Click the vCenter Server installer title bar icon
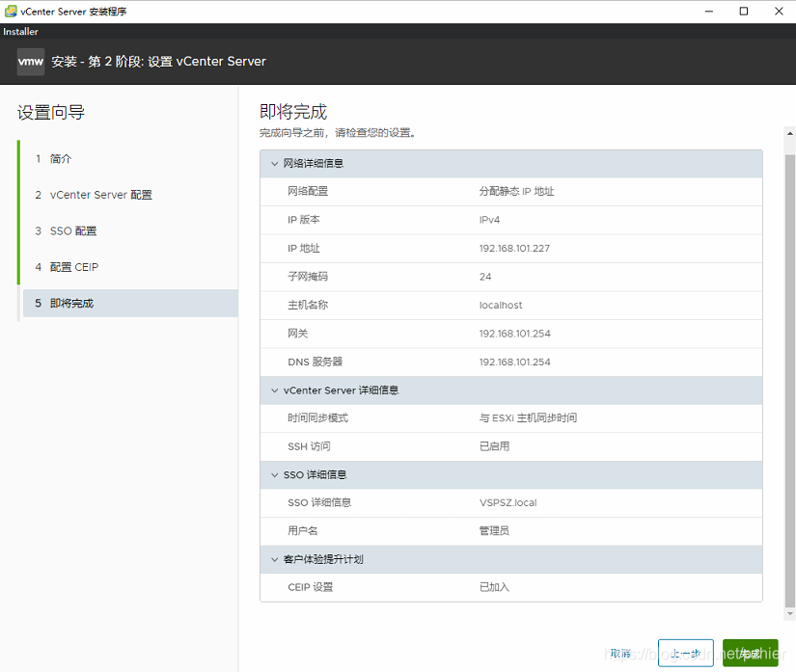 (11, 12)
